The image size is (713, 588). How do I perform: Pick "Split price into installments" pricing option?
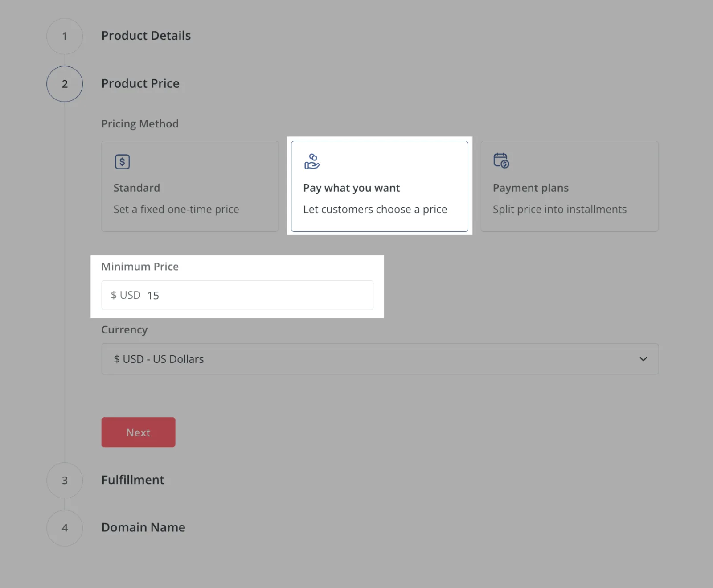tap(559, 209)
